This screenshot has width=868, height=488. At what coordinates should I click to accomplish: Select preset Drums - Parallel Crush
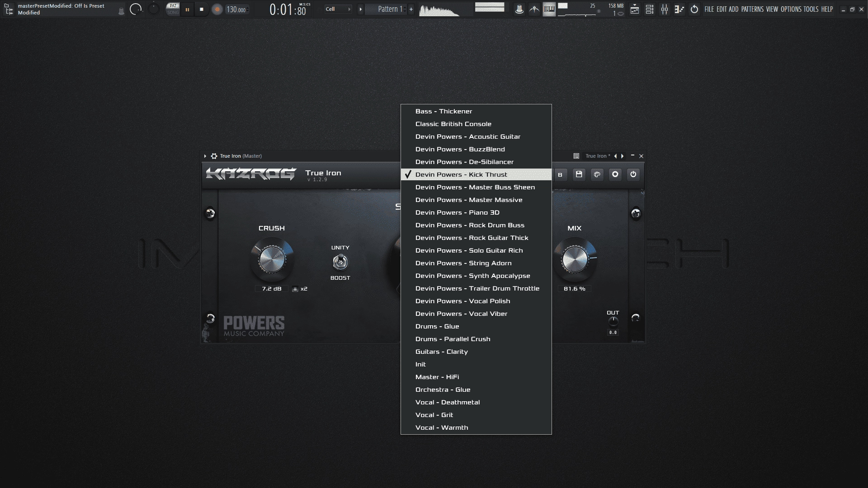(476, 339)
